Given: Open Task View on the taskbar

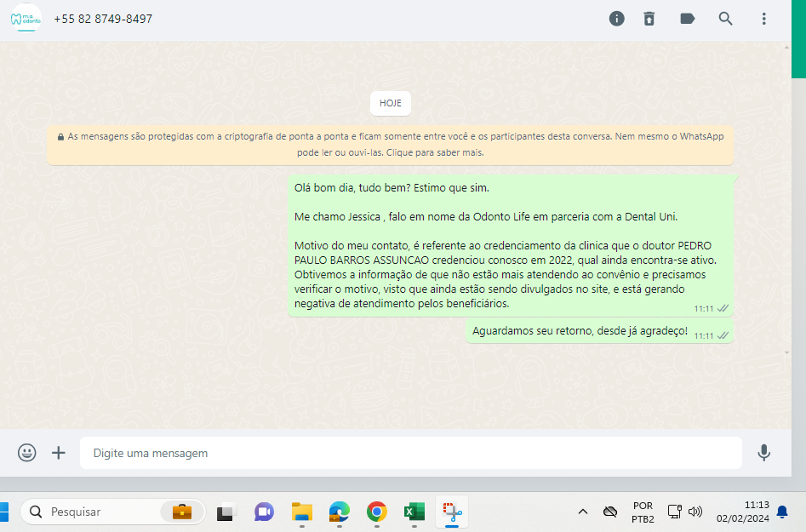Looking at the screenshot, I should 226,512.
